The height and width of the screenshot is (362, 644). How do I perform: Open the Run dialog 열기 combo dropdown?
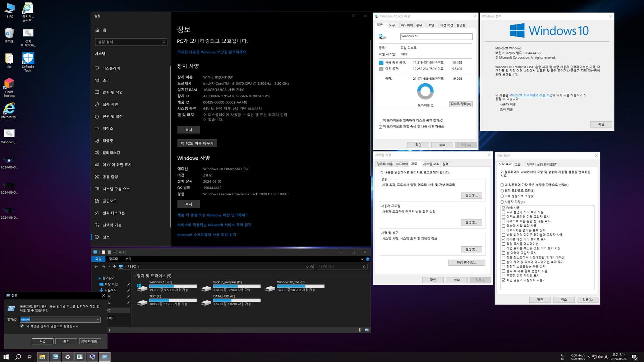coord(98,320)
